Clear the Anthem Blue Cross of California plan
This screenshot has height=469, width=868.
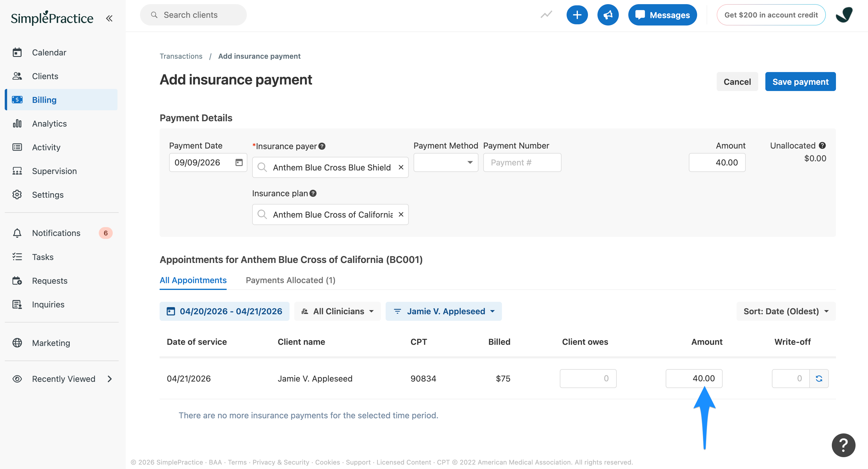[401, 214]
